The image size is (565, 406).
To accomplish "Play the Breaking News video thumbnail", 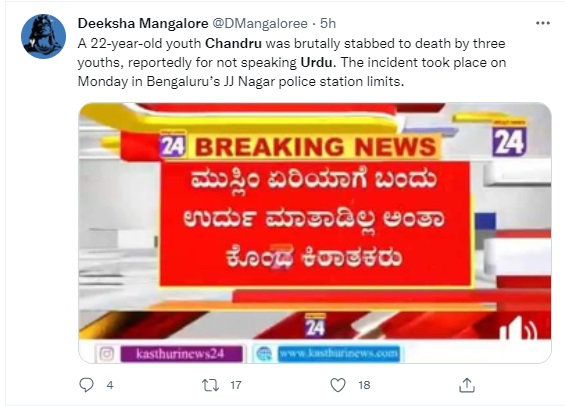I will [x=315, y=233].
